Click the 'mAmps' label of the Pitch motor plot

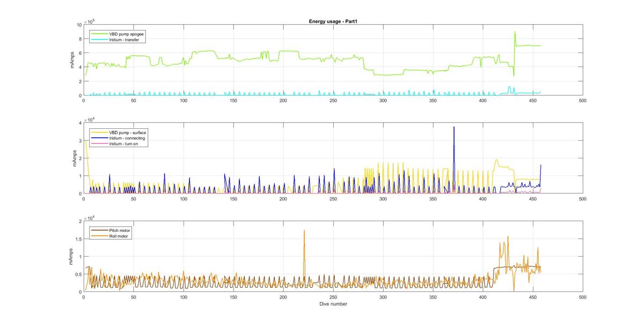[x=72, y=257]
